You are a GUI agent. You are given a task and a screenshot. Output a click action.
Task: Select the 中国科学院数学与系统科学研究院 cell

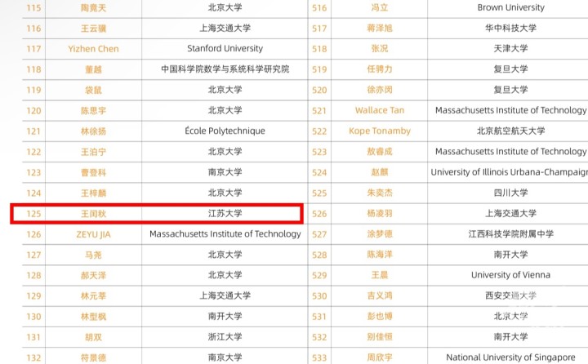(x=225, y=69)
